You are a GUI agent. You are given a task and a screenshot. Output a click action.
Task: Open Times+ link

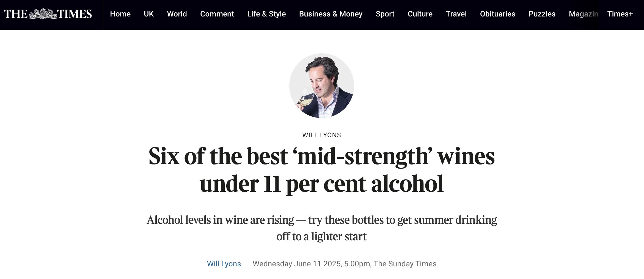[620, 14]
